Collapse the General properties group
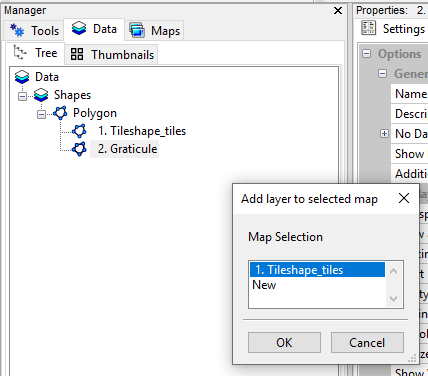This screenshot has width=428, height=376. pyautogui.click(x=383, y=74)
